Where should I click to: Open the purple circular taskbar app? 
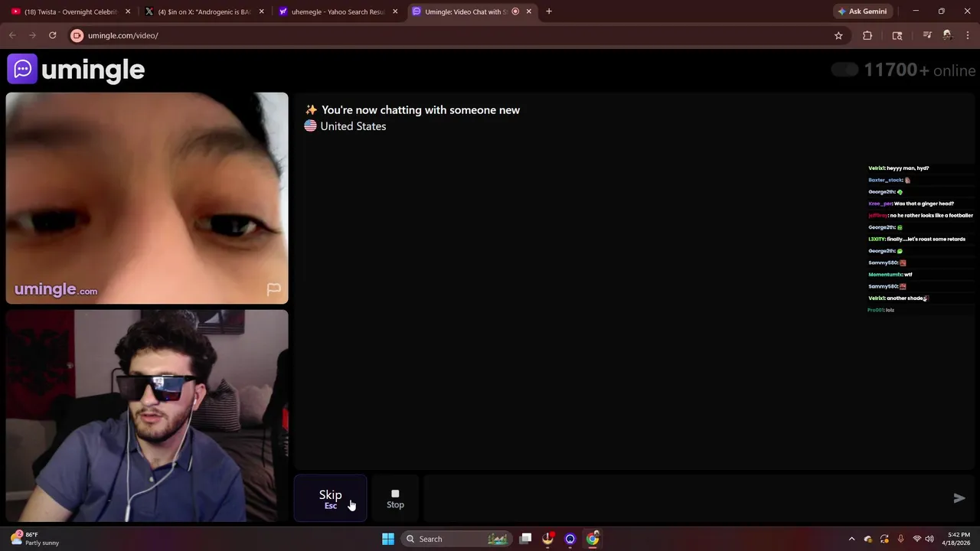click(570, 539)
